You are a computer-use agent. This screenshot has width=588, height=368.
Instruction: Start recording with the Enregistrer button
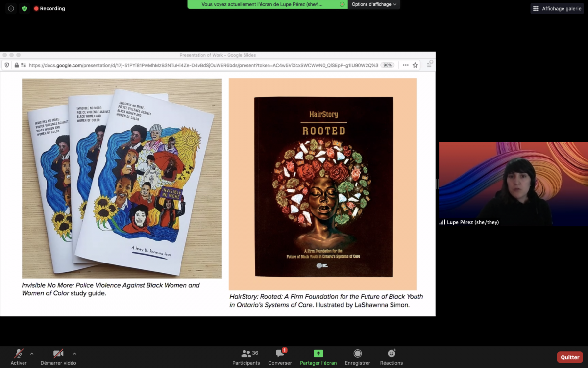point(358,357)
